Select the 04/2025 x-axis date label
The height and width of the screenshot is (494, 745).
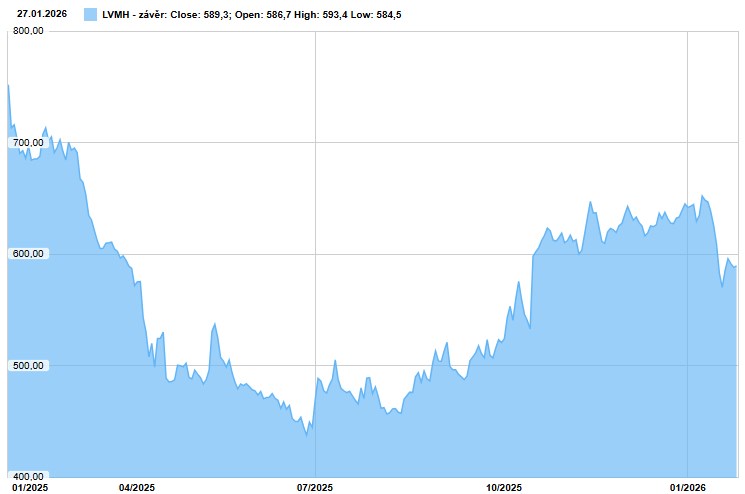click(135, 487)
